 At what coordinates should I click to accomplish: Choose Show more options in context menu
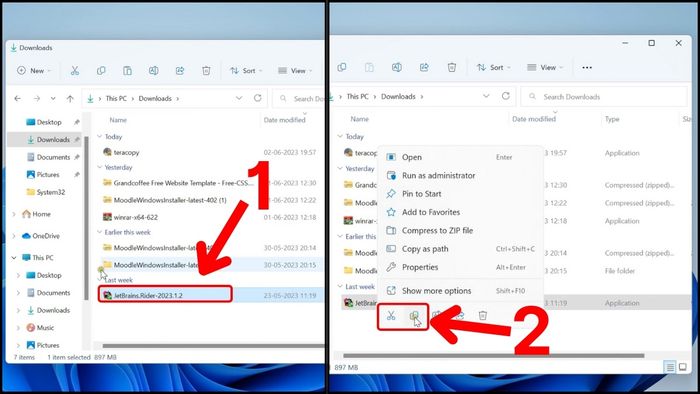point(460,290)
